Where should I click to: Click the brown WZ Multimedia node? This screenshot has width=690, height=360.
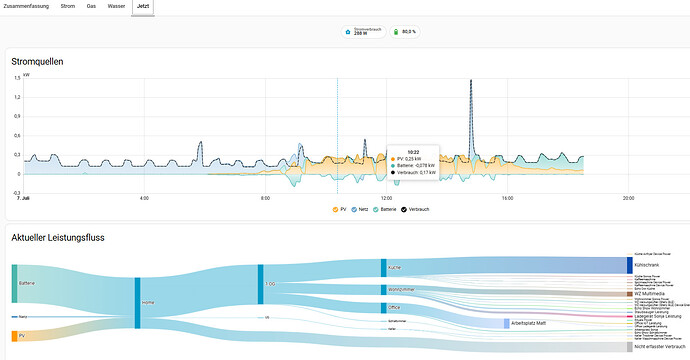(x=630, y=294)
